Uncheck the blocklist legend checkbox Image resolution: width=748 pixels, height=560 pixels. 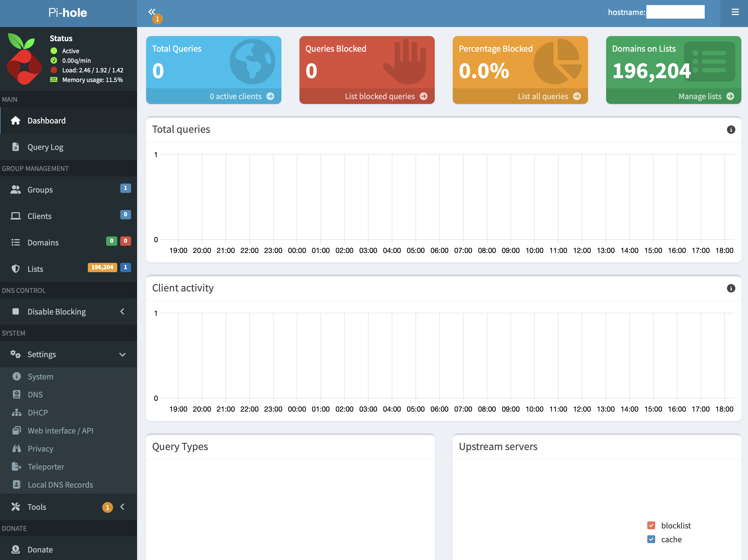point(651,525)
